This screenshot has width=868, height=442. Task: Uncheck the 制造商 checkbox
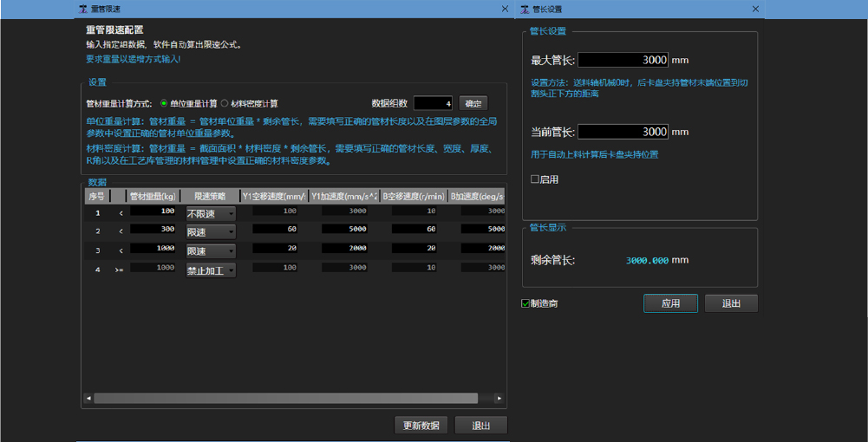coord(525,303)
